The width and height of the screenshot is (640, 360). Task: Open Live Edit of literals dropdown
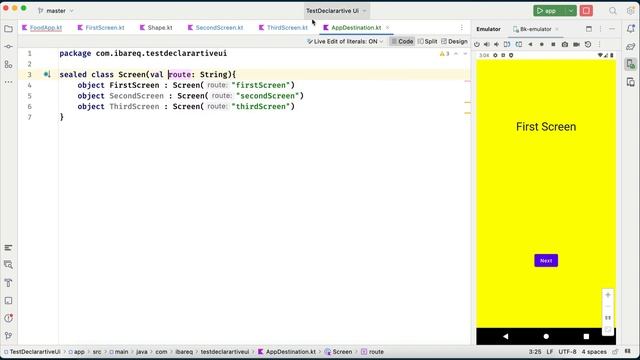click(x=345, y=41)
